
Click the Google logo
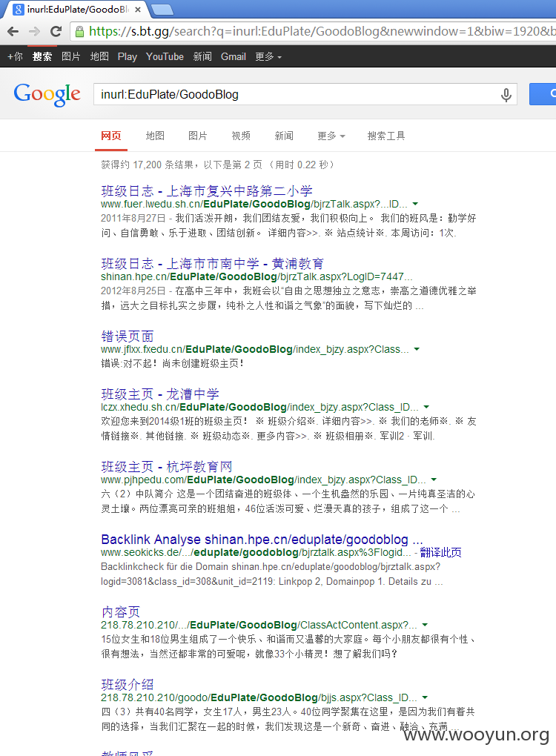(x=47, y=95)
